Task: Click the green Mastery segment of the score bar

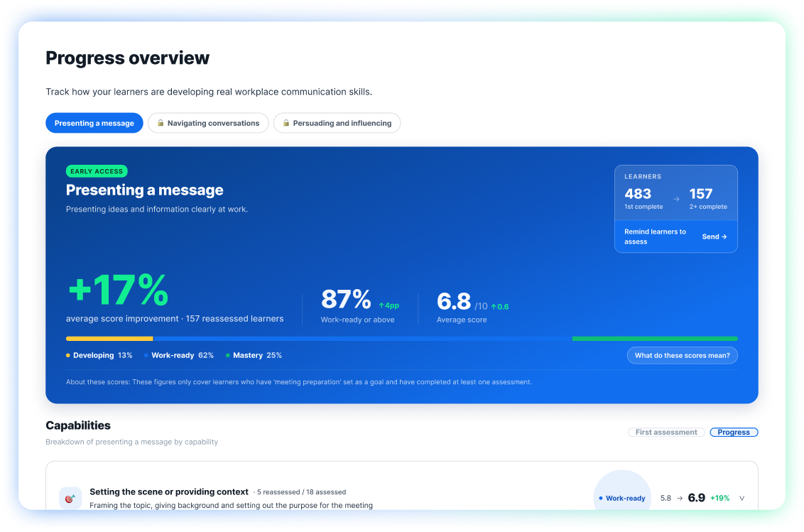Action: pos(655,339)
